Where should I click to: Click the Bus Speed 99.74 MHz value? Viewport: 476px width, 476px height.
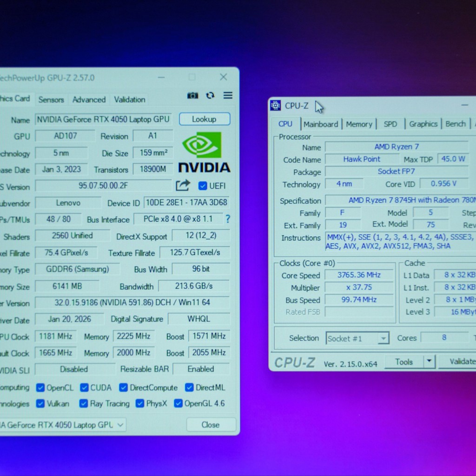tap(359, 300)
